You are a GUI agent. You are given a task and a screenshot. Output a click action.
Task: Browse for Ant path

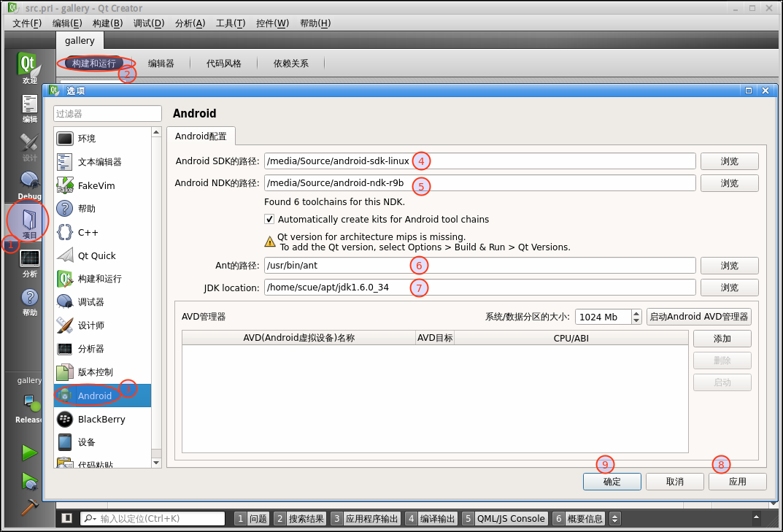730,266
